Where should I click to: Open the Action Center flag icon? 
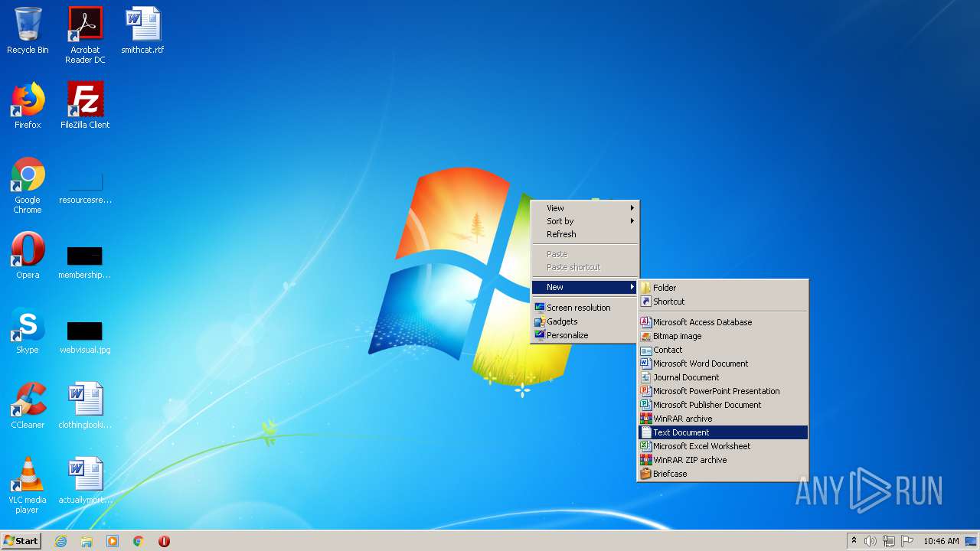tap(907, 541)
